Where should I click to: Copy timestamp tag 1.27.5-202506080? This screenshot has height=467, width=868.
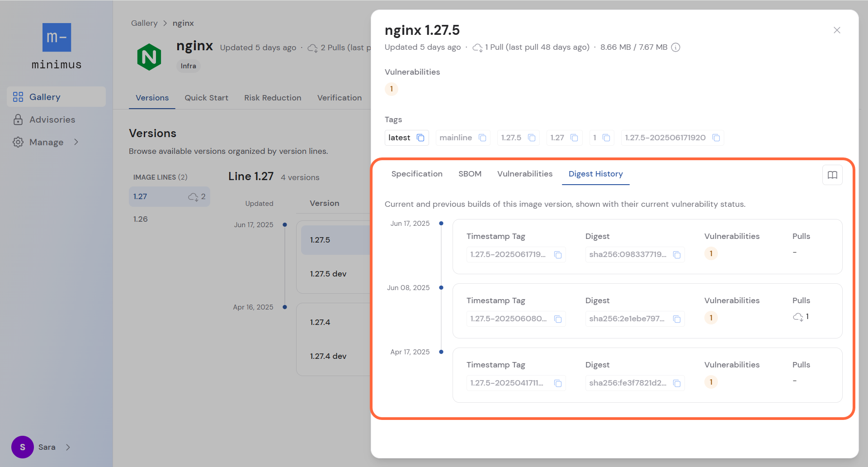click(x=558, y=319)
